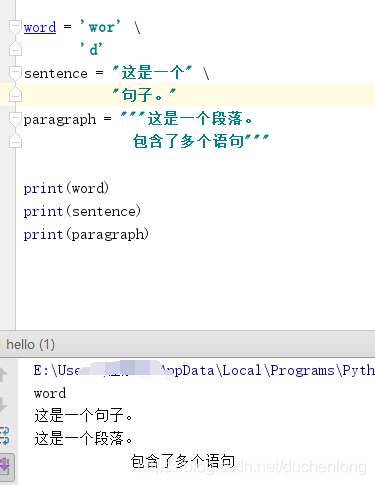Click the backslash after 'wor'

pyautogui.click(x=137, y=27)
